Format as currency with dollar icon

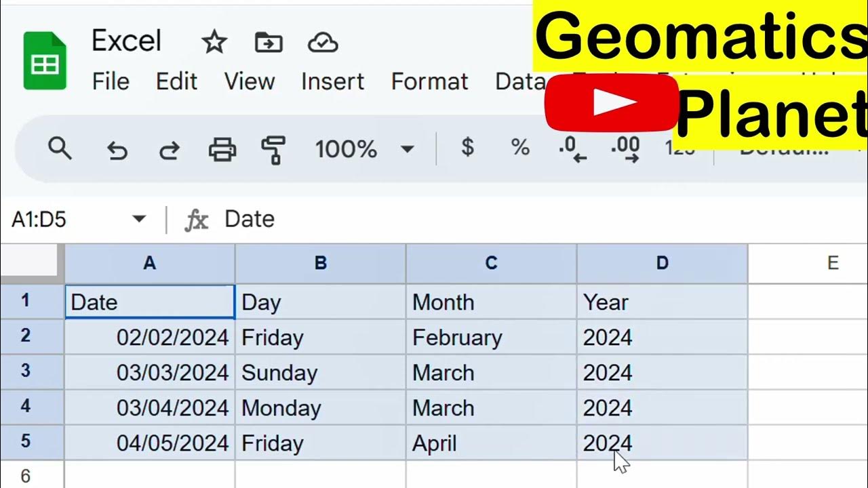[467, 146]
